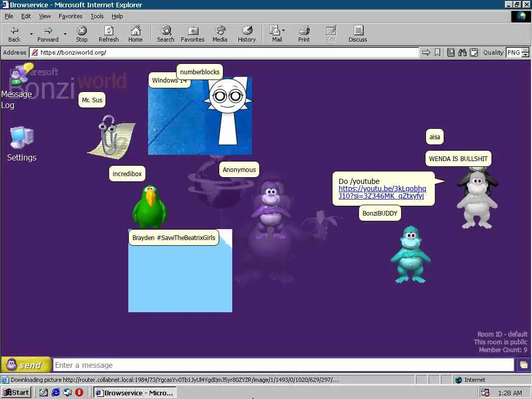Click the white Incredibox character image

[228, 112]
